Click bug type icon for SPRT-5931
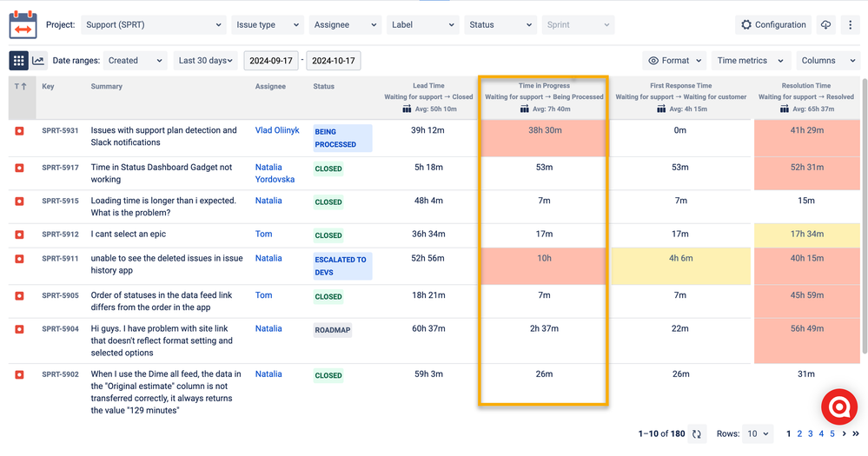The image size is (868, 456). pos(19,131)
